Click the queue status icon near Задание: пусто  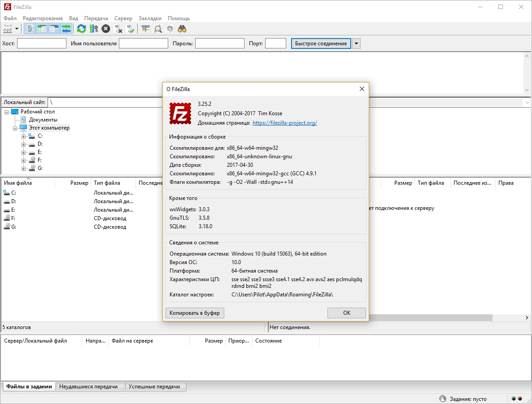click(x=442, y=399)
